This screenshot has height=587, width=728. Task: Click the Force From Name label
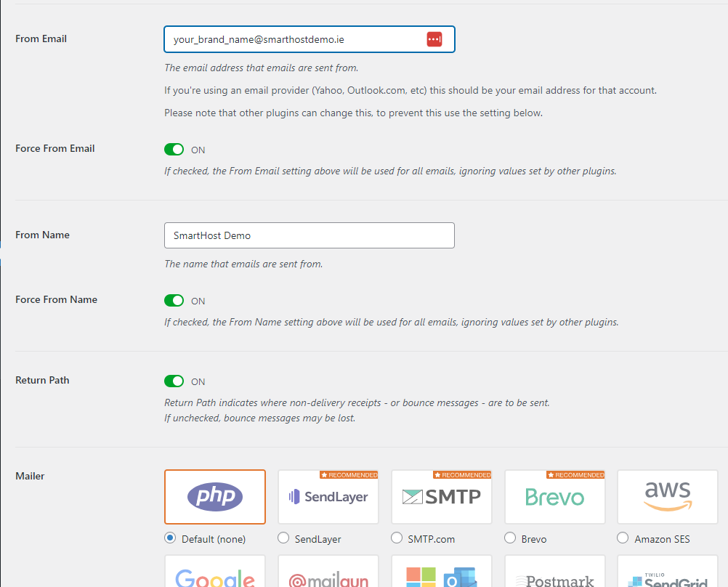coord(56,299)
